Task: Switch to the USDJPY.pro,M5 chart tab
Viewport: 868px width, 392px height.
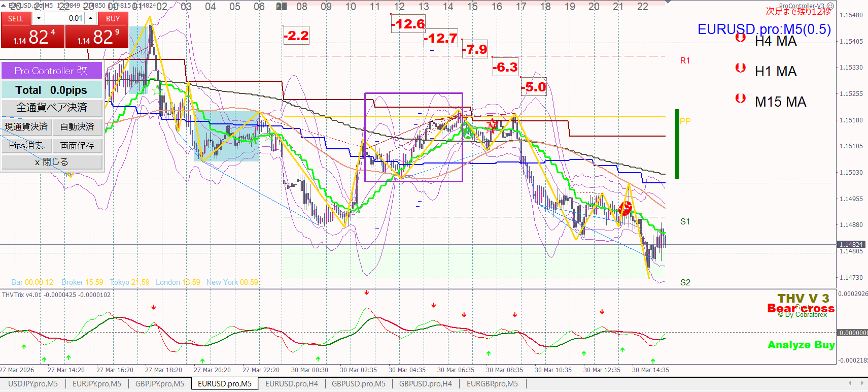Action: coord(33,384)
